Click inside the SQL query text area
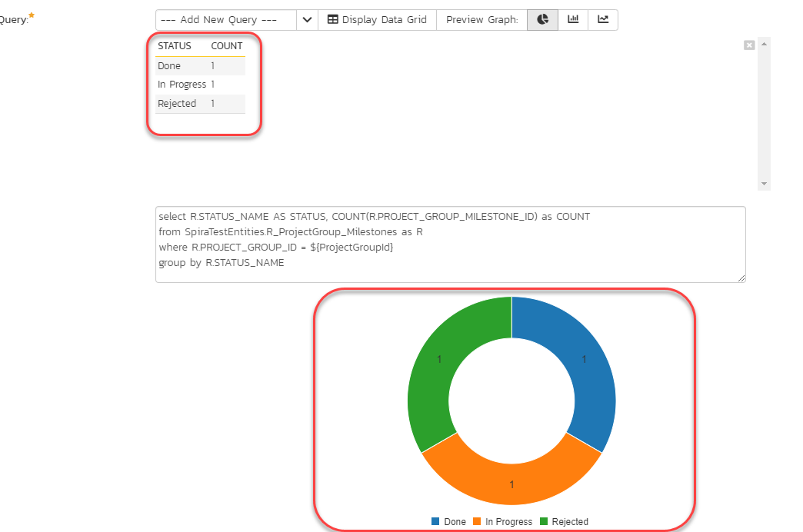Image resolution: width=803 pixels, height=532 pixels. [450, 244]
